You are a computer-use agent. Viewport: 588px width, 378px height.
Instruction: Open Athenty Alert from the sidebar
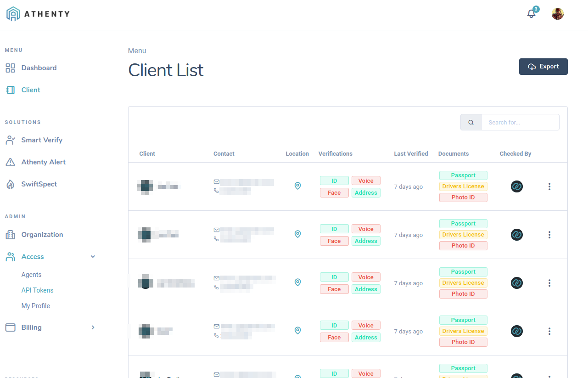click(44, 162)
